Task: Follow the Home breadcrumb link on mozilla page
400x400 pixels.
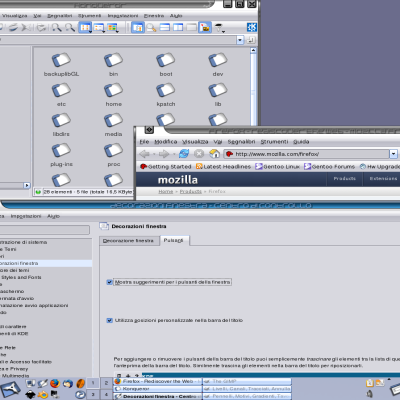Action: (x=166, y=191)
